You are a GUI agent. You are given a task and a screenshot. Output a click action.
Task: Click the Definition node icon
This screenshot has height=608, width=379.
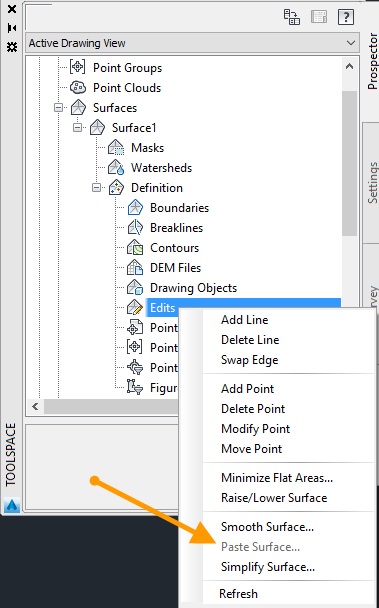point(116,188)
